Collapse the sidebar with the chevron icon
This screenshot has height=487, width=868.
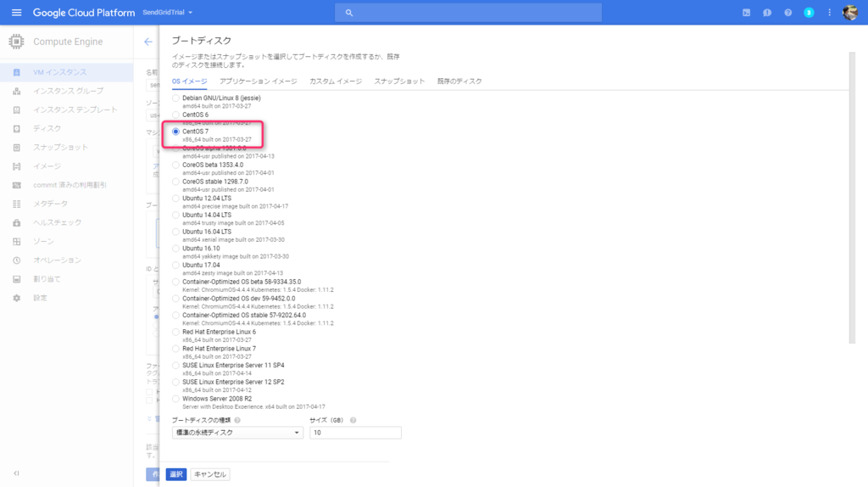16,473
